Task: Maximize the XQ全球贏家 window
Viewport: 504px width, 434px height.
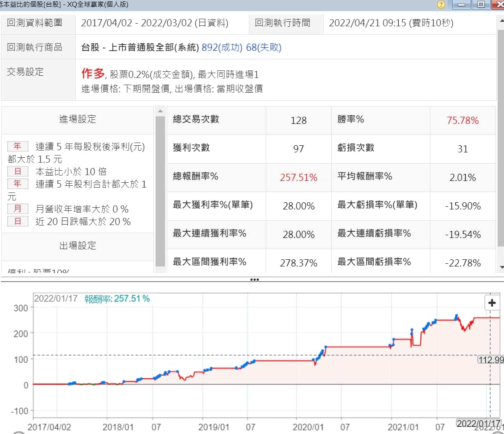Action: coord(481,4)
